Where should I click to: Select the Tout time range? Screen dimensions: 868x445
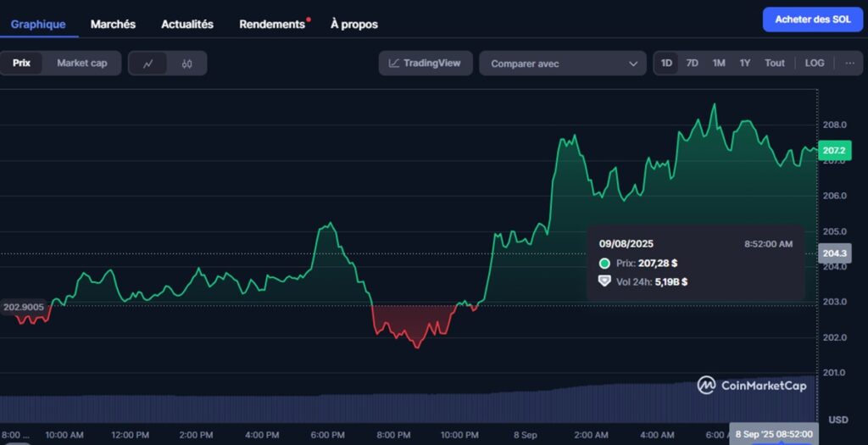(x=775, y=63)
